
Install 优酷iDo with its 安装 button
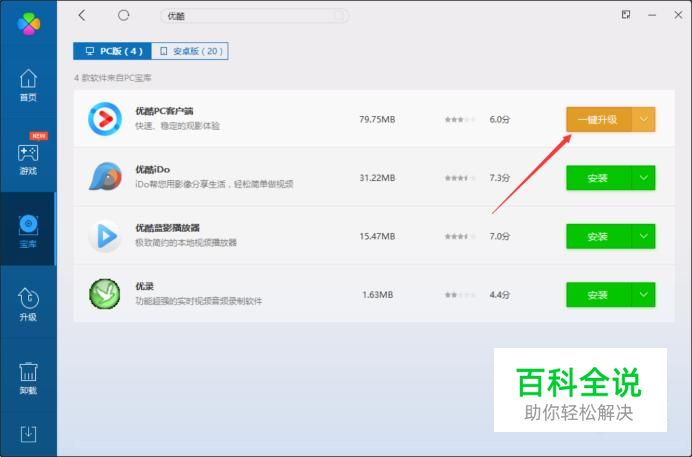(598, 178)
